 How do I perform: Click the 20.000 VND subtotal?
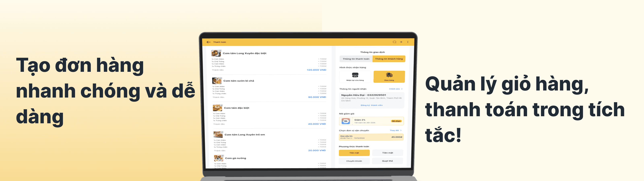pyautogui.click(x=317, y=150)
